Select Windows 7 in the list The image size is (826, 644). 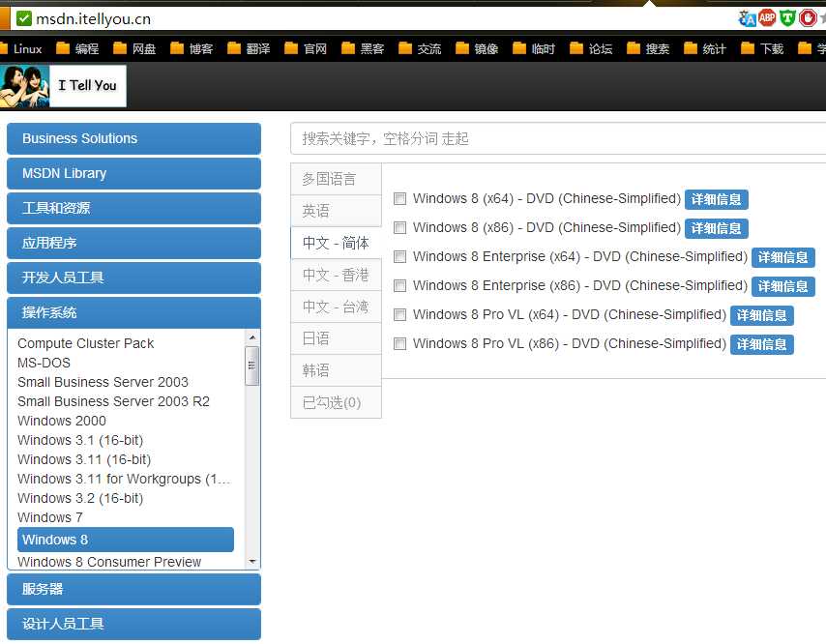(50, 517)
